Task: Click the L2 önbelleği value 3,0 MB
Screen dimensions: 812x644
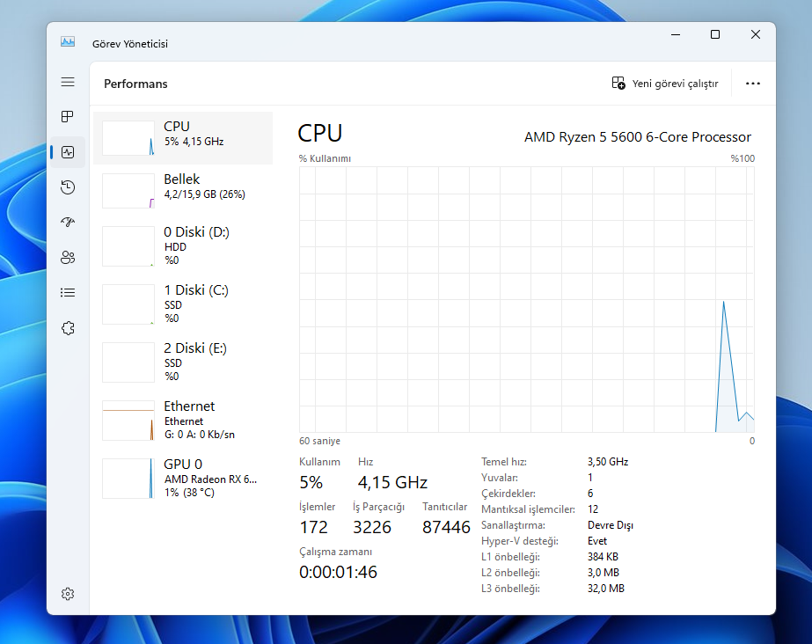Action: coord(604,573)
